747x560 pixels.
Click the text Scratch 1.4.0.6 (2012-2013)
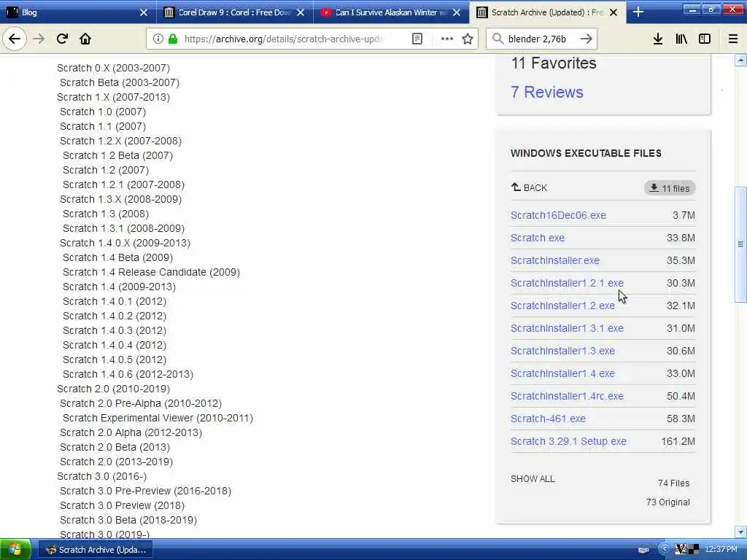(x=128, y=374)
